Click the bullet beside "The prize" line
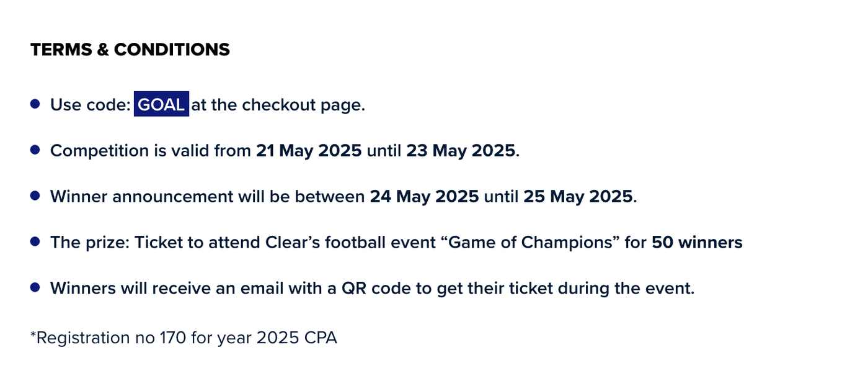This screenshot has height=391, width=868. click(35, 241)
